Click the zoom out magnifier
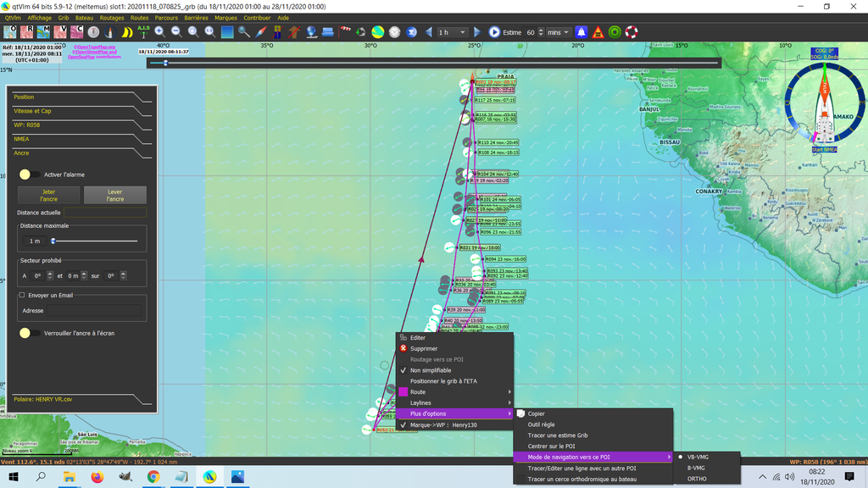The height and width of the screenshot is (488, 868). point(176,32)
